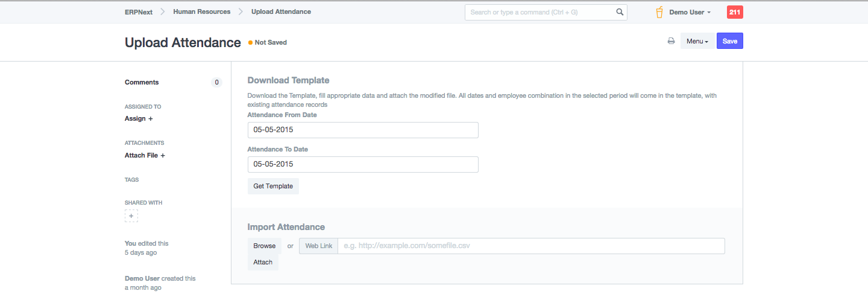Viewport: 868px width, 294px height.
Task: Click Attach File + in sidebar
Action: click(145, 155)
